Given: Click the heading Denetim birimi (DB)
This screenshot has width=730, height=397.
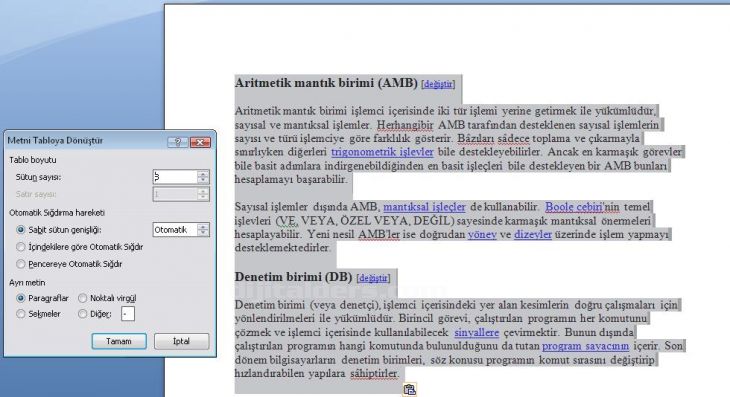Looking at the screenshot, I should point(293,277).
